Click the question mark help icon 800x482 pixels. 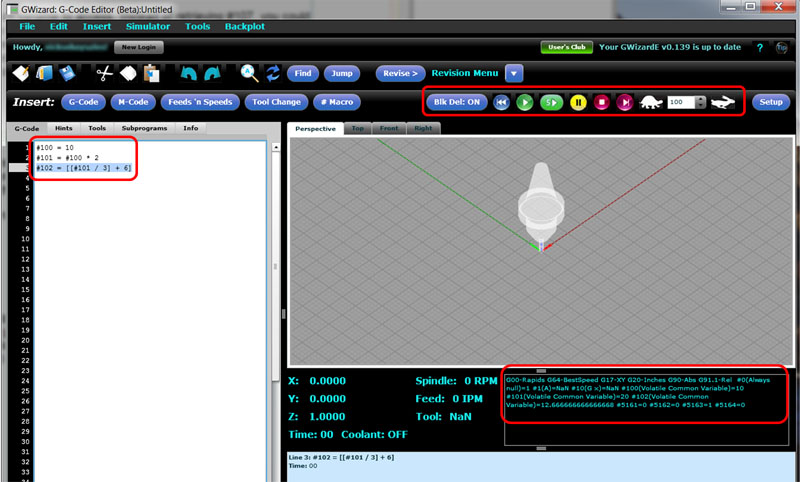[759, 47]
